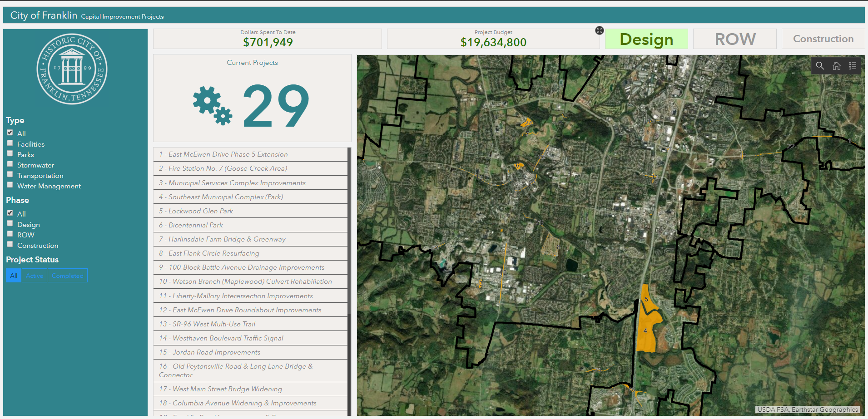Click the gears icon in Current Projects
This screenshot has height=419, width=868.
(x=213, y=105)
